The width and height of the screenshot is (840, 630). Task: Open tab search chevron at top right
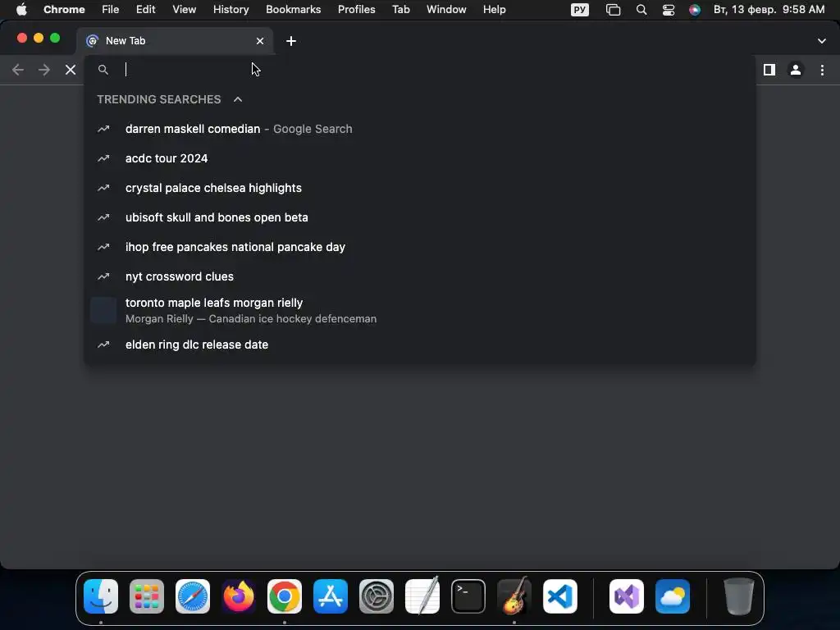pos(822,41)
